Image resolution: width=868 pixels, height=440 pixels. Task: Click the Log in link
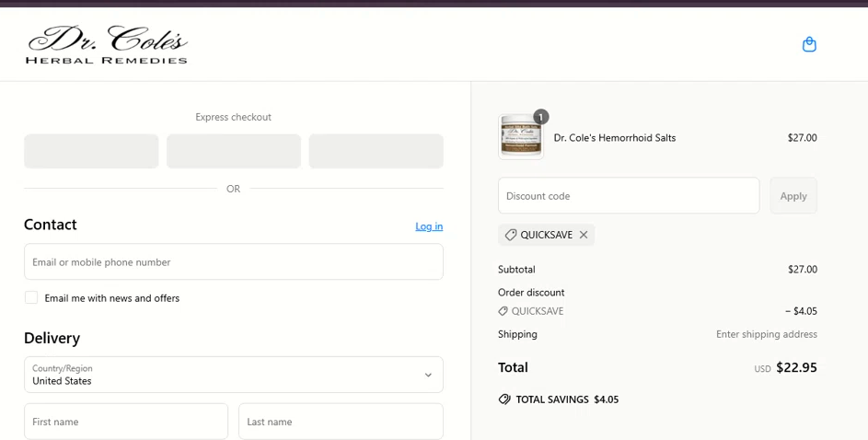point(429,226)
